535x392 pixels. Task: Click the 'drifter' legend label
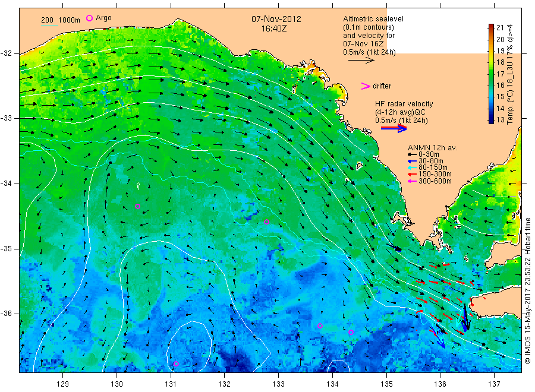[x=382, y=86]
